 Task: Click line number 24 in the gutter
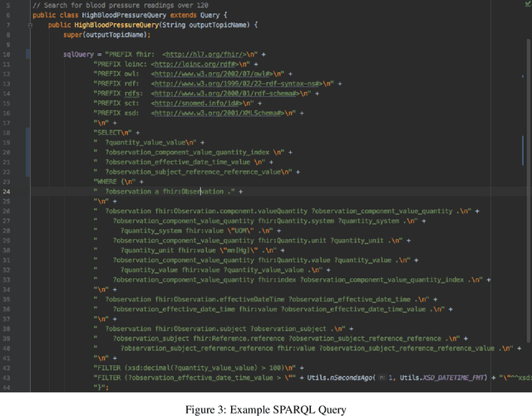tap(7, 191)
